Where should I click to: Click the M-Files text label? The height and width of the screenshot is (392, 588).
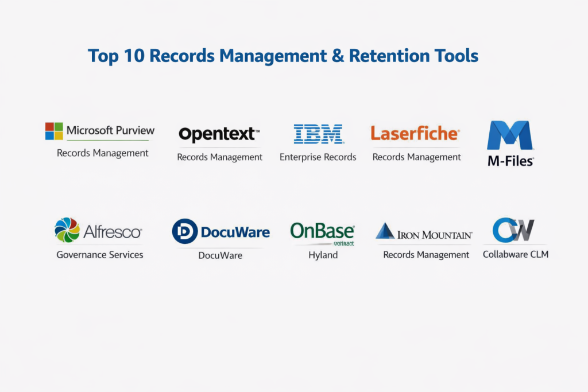[510, 162]
